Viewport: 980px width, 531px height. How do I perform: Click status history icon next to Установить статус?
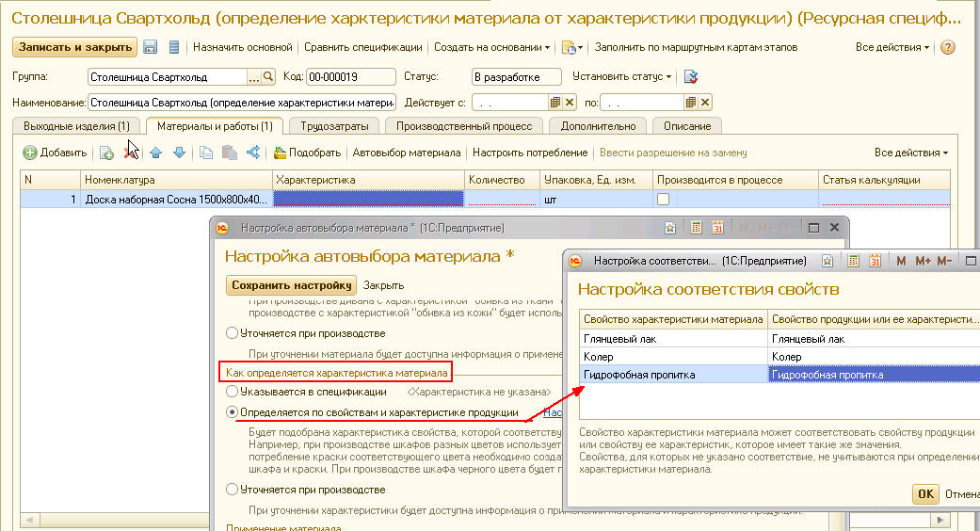(691, 77)
